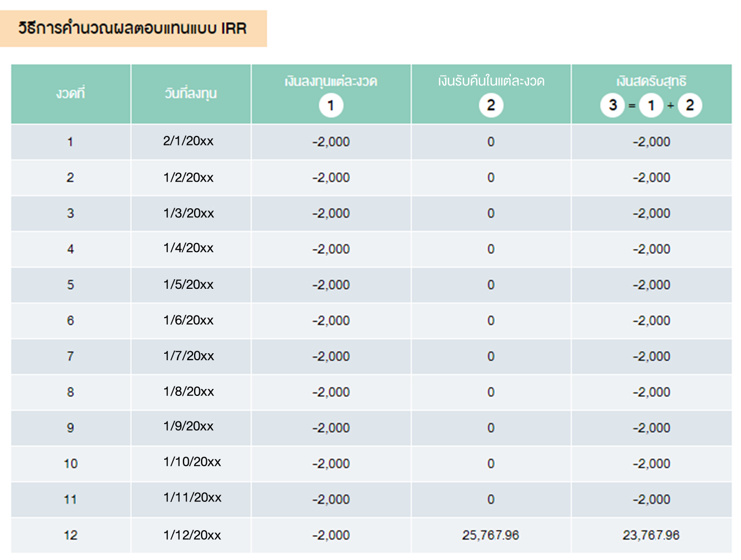Click the date 1/12/20xx in row 12

point(190,535)
